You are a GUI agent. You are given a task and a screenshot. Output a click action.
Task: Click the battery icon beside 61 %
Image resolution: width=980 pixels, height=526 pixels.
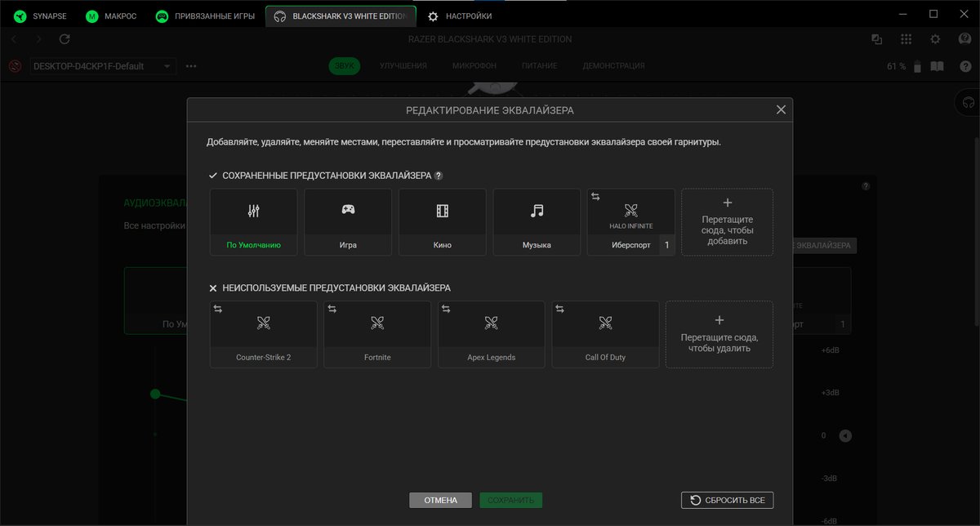917,66
